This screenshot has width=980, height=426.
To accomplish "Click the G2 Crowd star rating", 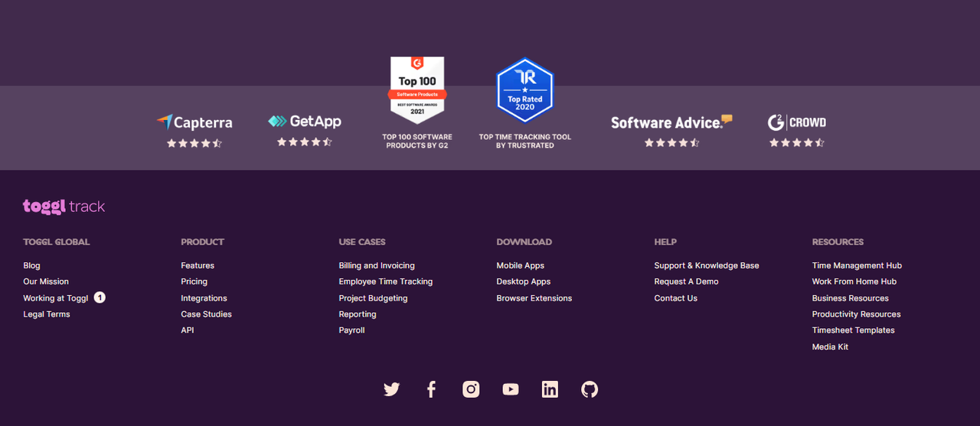I will 797,142.
